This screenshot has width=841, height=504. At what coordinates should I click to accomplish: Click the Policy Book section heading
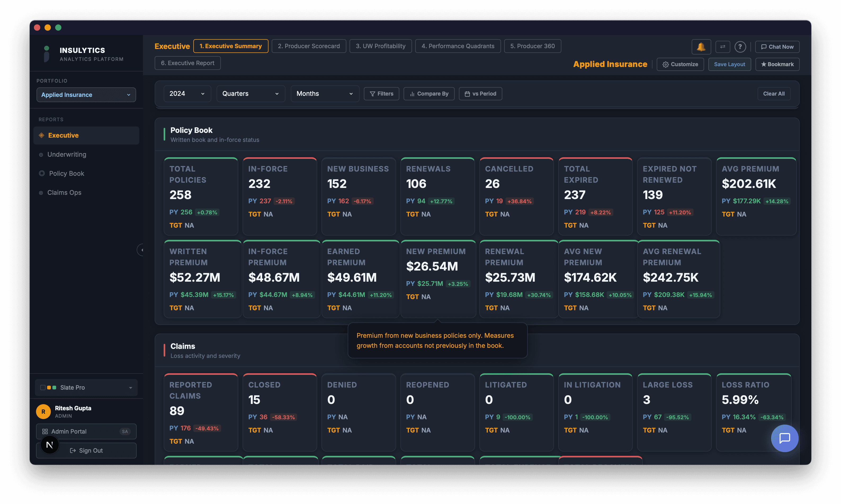click(x=191, y=130)
